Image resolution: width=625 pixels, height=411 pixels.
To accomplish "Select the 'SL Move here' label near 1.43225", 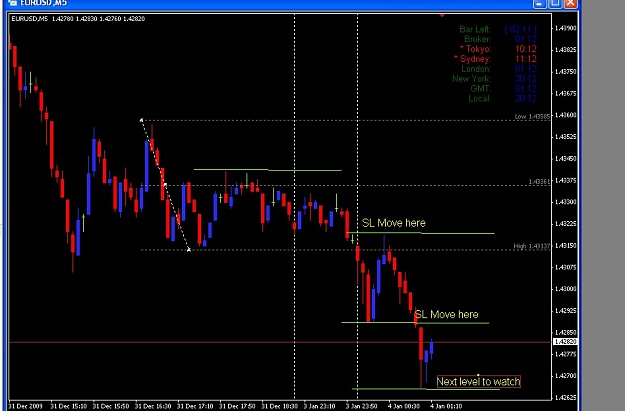I will pos(393,223).
